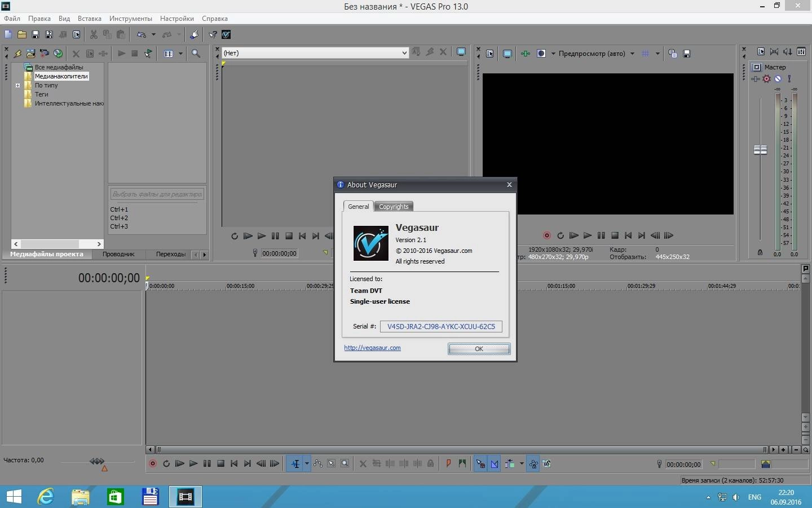Click OK in About Vegasaur dialog
This screenshot has width=812, height=508.
(479, 349)
